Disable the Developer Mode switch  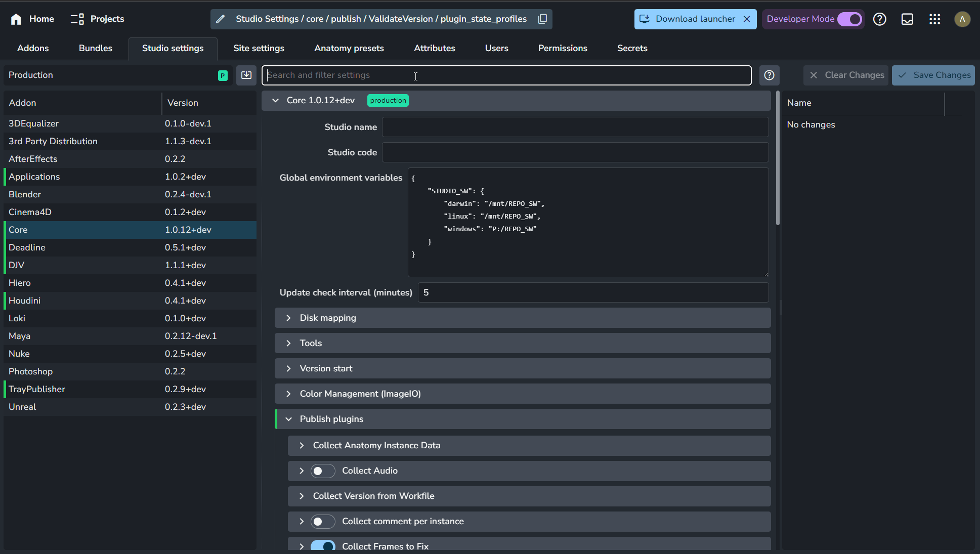[x=849, y=19]
